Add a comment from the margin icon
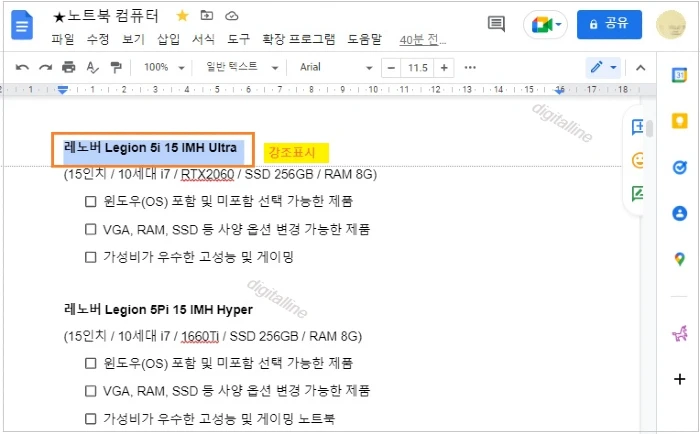This screenshot has height=434, width=700. [638, 127]
